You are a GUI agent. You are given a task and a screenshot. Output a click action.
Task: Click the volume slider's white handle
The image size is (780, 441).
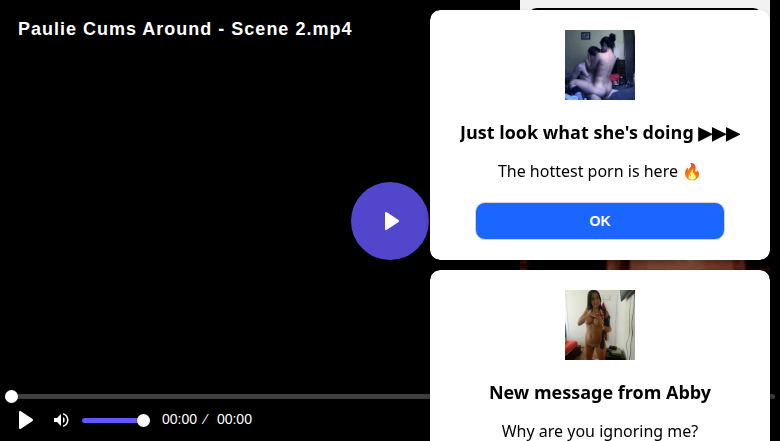143,420
